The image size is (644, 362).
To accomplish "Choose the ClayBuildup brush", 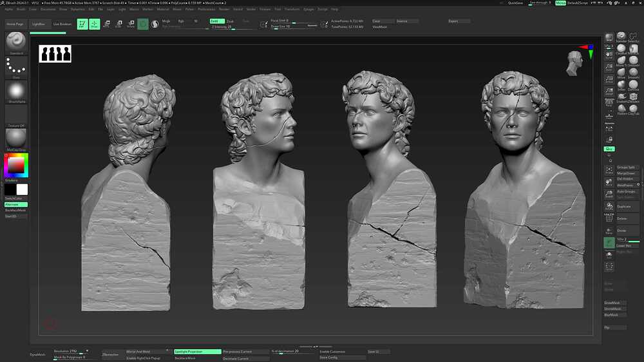I will (x=621, y=50).
